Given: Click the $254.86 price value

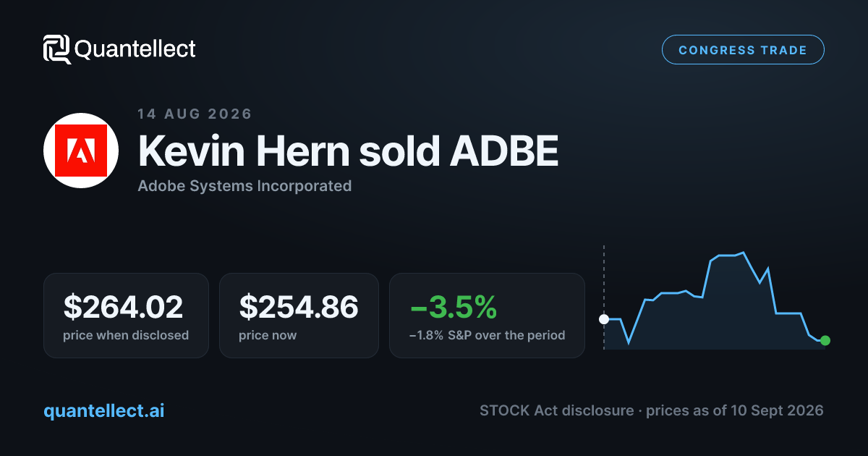Looking at the screenshot, I should click(x=299, y=307).
